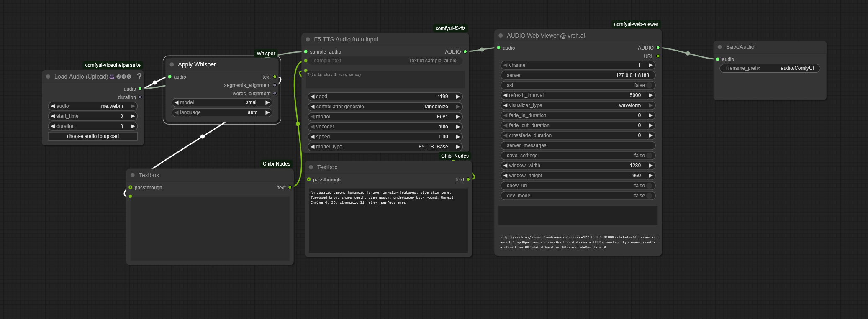This screenshot has height=319, width=868.
Task: Open the visualizer_type waveform dropdown
Action: [578, 105]
